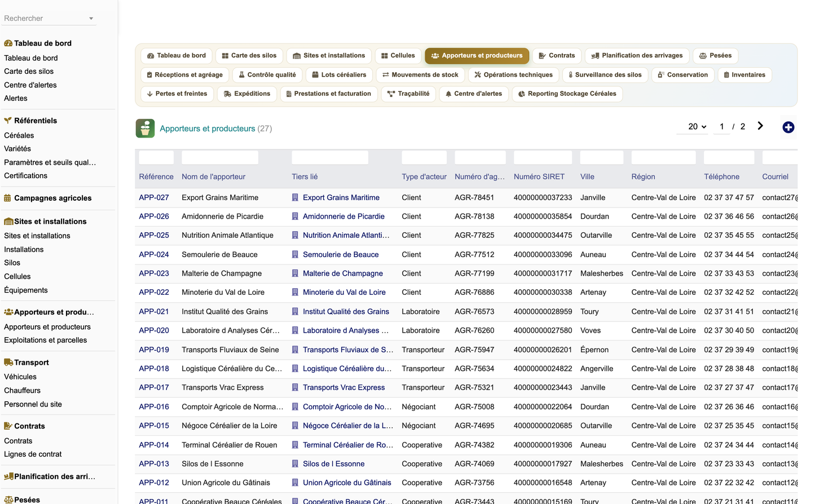Open Nutrition Animale Atlantique tiers link
The width and height of the screenshot is (815, 504).
click(346, 235)
